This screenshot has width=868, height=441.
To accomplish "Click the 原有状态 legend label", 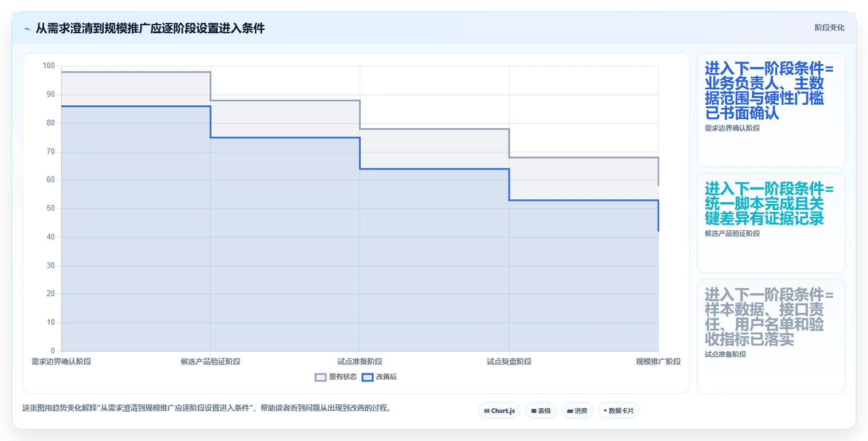I will (343, 377).
